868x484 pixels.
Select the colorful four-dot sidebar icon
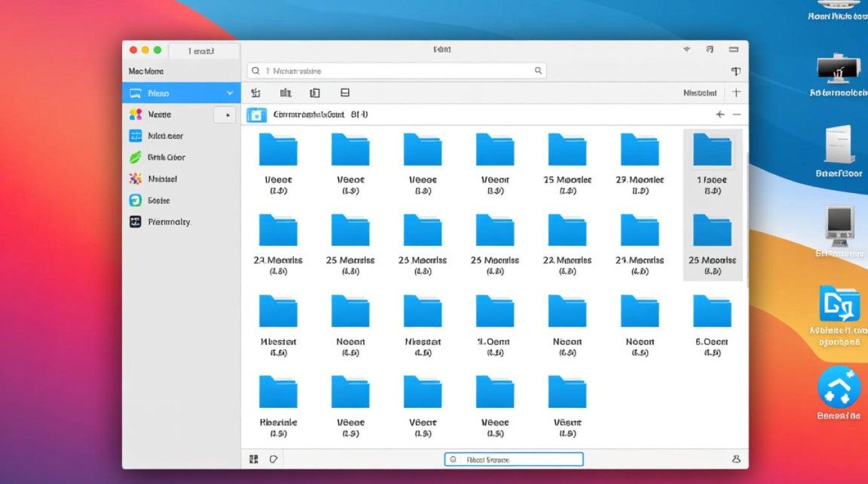(136, 114)
